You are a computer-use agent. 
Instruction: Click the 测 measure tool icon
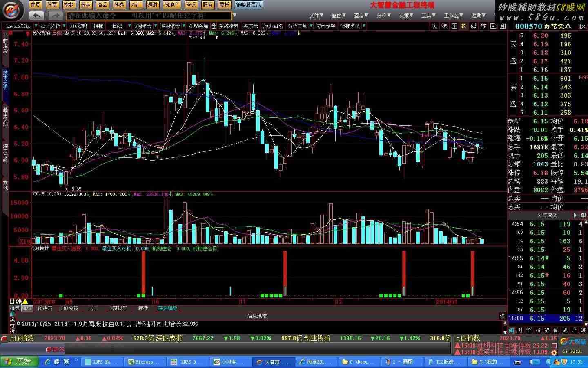pyautogui.click(x=435, y=26)
